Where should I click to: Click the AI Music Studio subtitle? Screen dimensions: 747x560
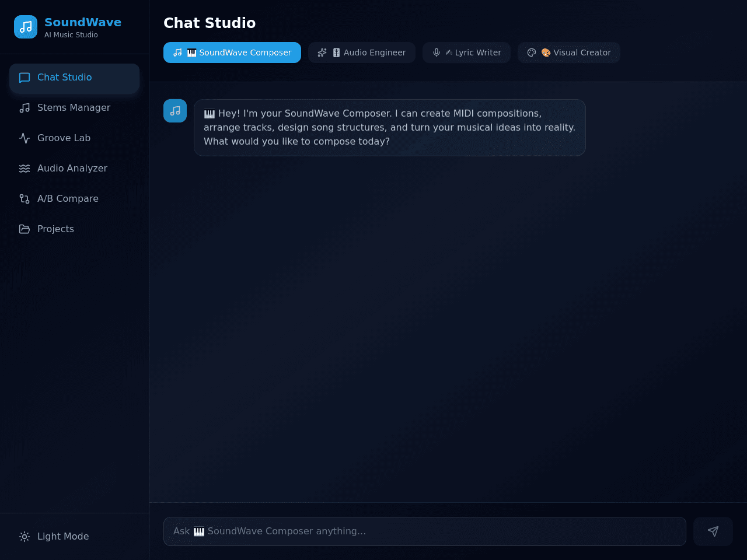coord(71,35)
